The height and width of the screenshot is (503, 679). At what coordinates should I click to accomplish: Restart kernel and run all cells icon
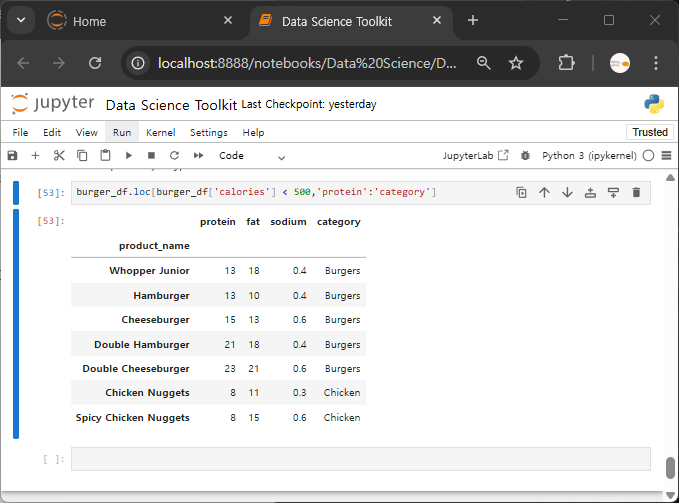click(198, 155)
